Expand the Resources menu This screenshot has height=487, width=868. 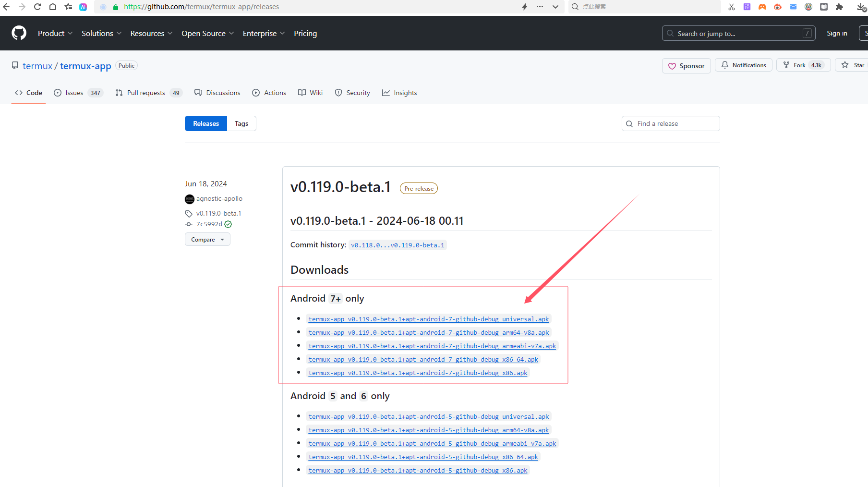coord(151,33)
